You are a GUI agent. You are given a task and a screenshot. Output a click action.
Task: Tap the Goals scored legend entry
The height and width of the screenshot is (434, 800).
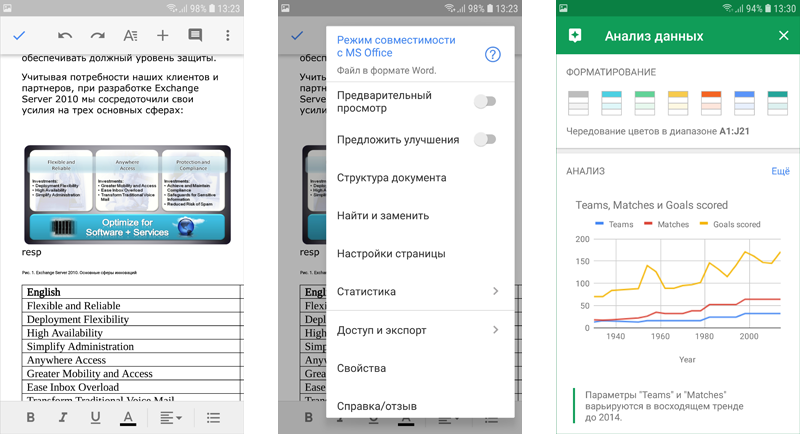(x=730, y=224)
